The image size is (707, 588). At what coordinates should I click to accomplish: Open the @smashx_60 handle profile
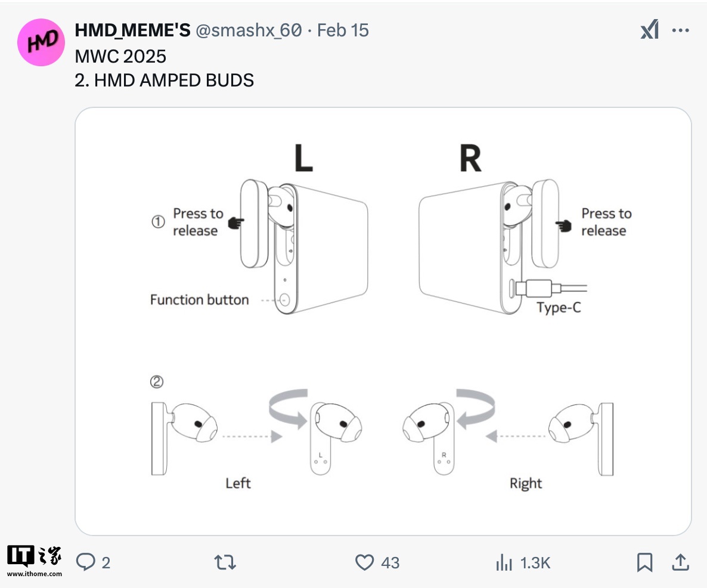click(248, 30)
